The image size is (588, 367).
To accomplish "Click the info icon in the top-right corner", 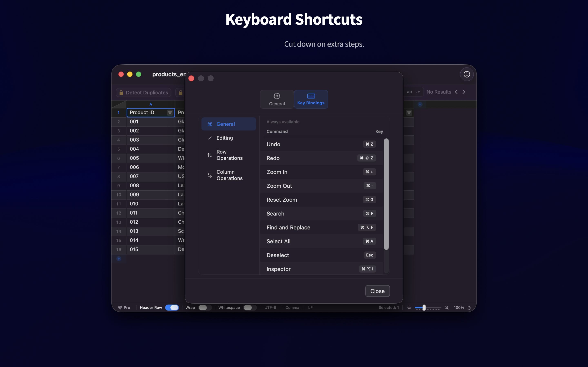I will [467, 74].
